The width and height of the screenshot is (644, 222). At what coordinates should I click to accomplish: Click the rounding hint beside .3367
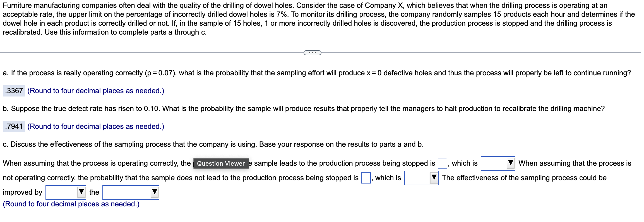[96, 91]
